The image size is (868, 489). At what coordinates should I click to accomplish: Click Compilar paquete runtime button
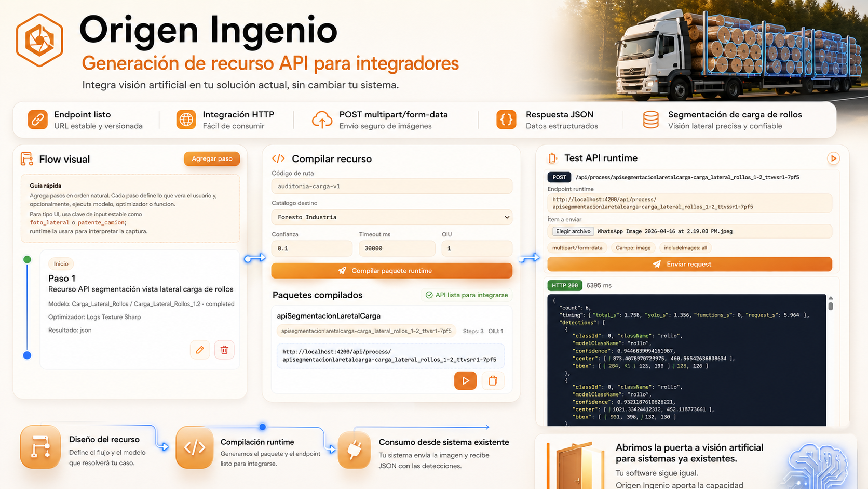click(x=391, y=271)
